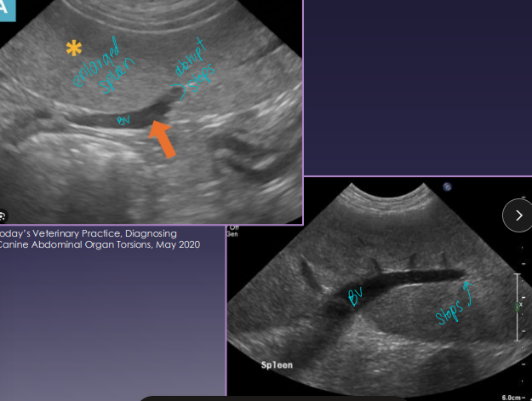Click the blue orientation marker on lower ultrasound
532x401 pixels.
coord(448,187)
